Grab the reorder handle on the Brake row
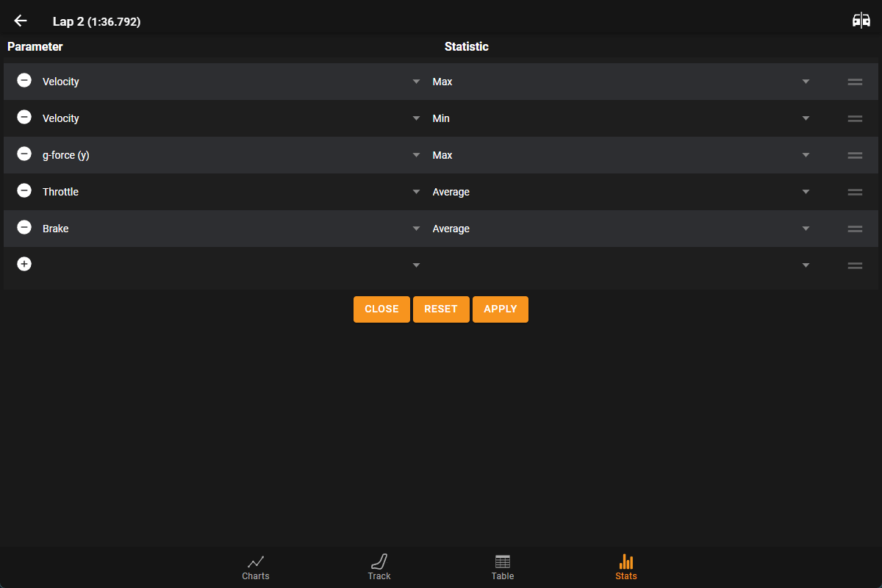 tap(855, 228)
